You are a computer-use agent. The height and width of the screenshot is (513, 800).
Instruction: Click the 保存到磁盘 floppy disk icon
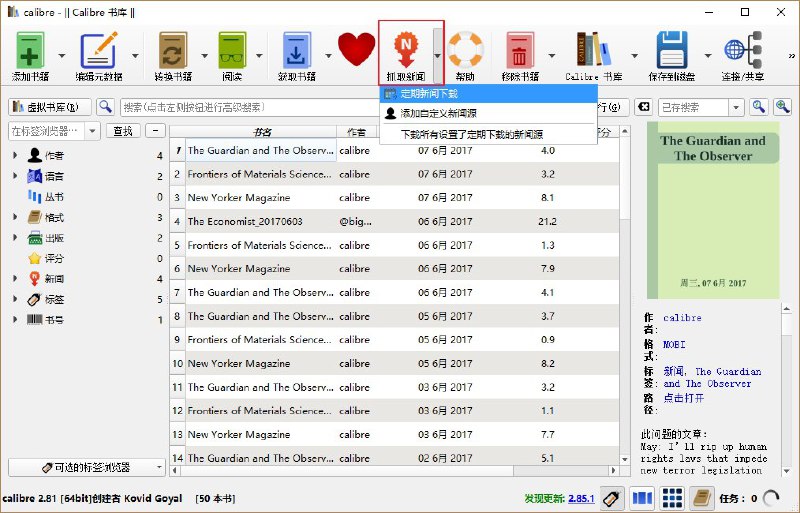click(x=673, y=52)
